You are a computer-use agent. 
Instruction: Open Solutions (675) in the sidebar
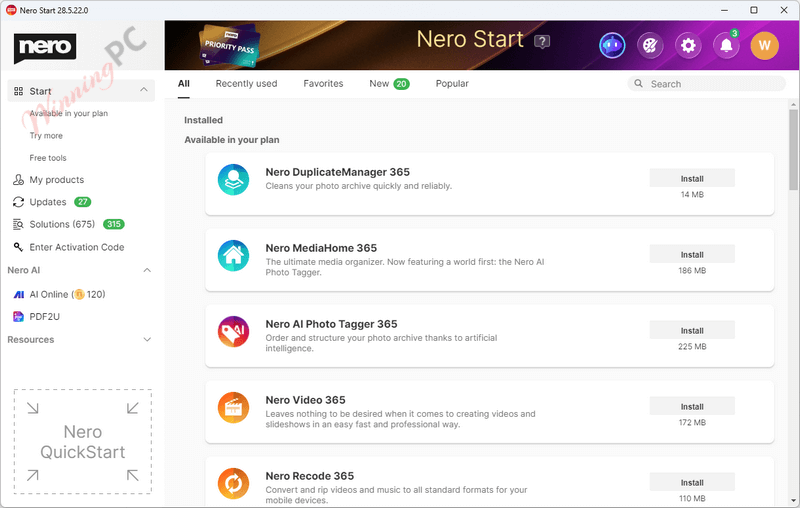pos(62,224)
